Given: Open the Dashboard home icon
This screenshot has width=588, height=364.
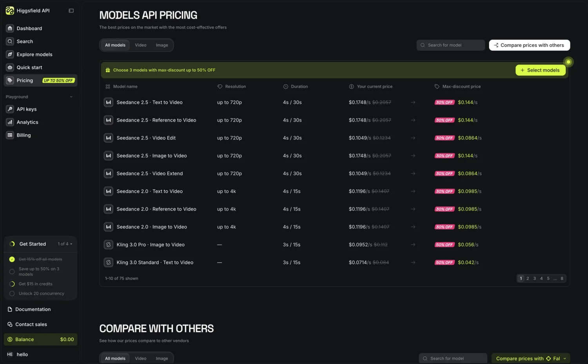Looking at the screenshot, I should pos(10,28).
